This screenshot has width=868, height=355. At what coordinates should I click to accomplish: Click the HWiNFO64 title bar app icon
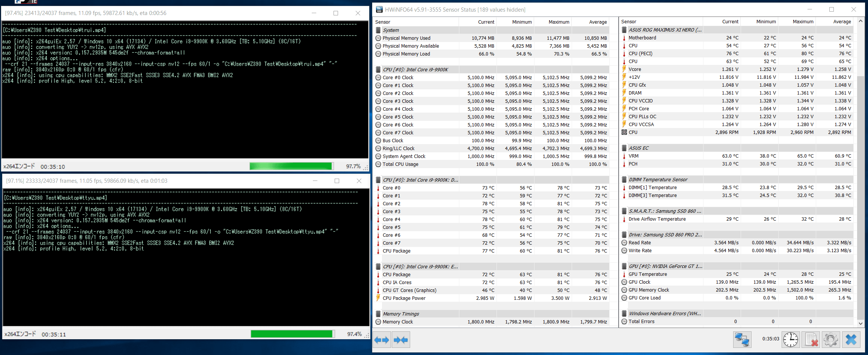click(379, 9)
